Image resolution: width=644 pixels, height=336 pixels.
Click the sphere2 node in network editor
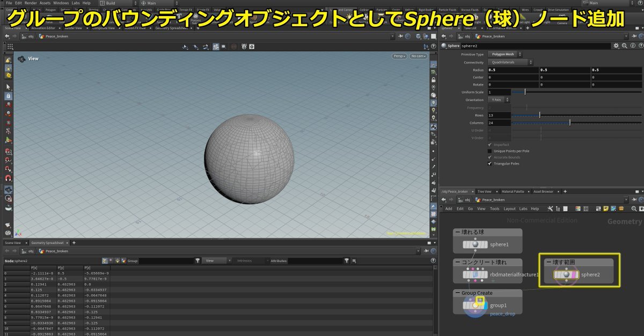click(x=565, y=274)
